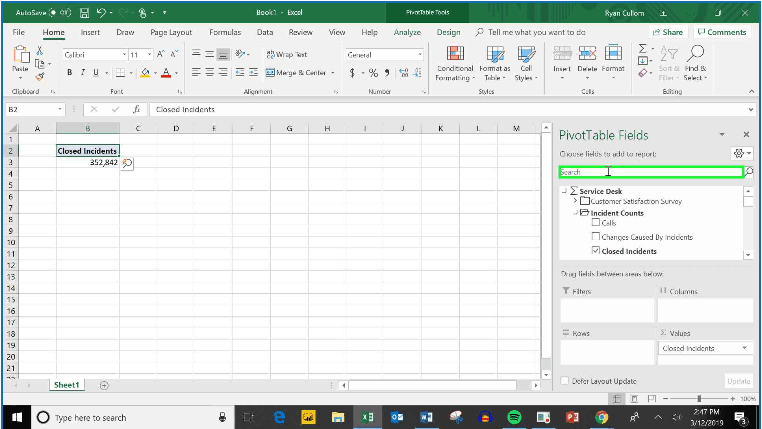Select the Sheet1 tab
This screenshot has width=762, height=429.
pyautogui.click(x=67, y=385)
